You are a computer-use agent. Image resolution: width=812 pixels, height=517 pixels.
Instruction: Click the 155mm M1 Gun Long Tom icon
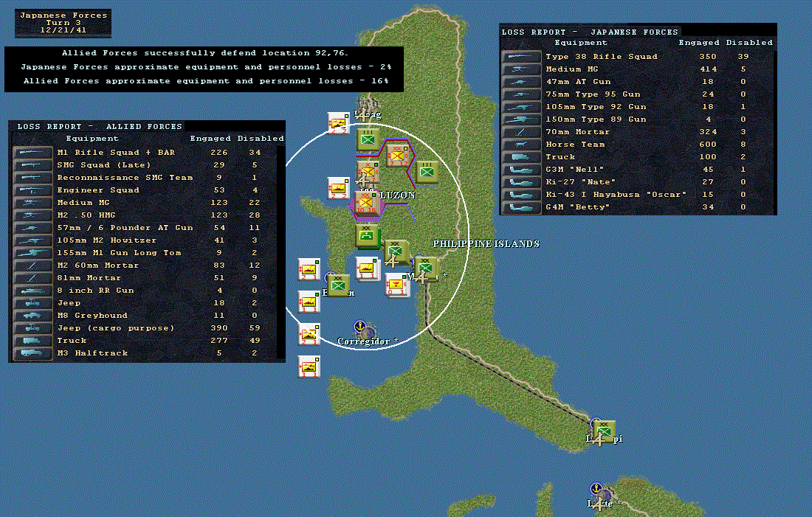pos(32,253)
